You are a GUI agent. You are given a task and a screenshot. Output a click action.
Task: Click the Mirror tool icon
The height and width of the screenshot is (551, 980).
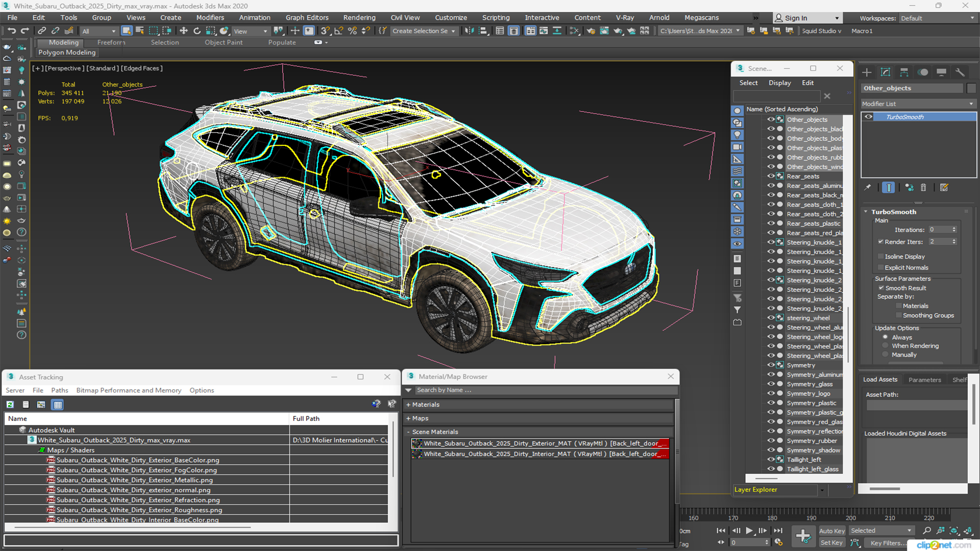(x=469, y=31)
